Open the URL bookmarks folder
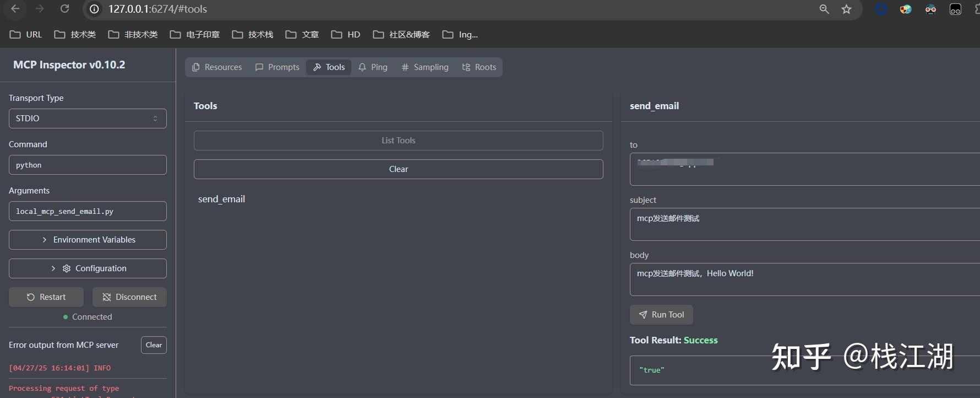The height and width of the screenshot is (398, 980). 26,34
